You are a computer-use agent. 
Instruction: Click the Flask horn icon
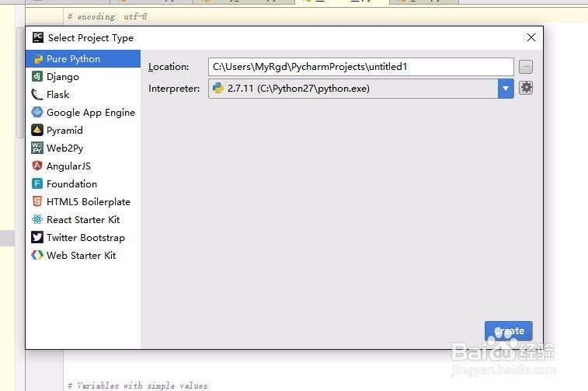point(37,95)
